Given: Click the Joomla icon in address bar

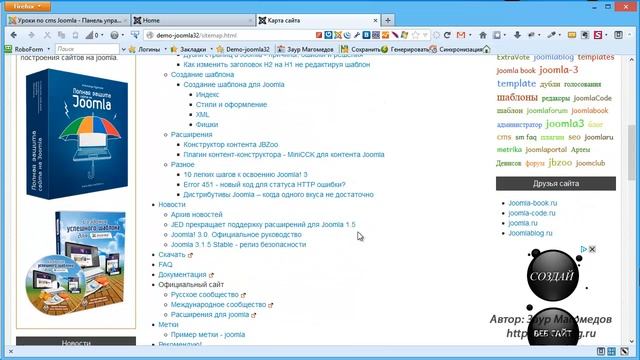Looking at the screenshot, I should pos(338,35).
